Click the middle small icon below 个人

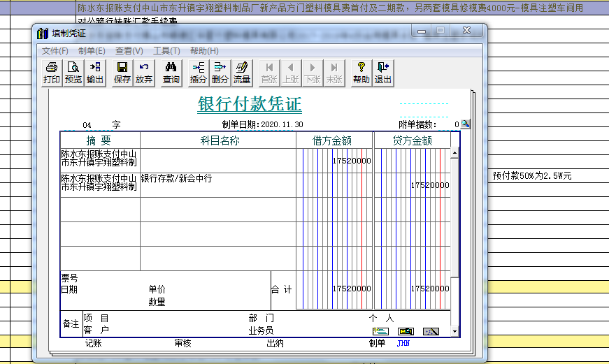click(x=406, y=331)
